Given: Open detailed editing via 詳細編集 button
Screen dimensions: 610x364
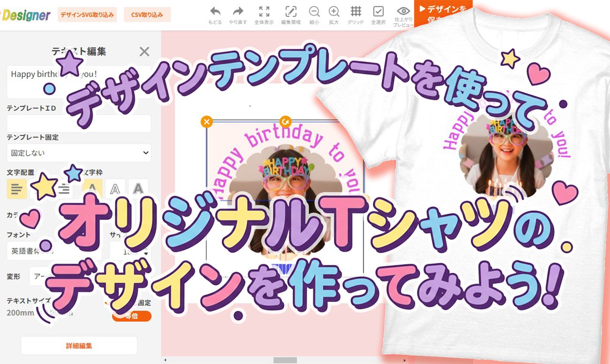Looking at the screenshot, I should (x=78, y=345).
